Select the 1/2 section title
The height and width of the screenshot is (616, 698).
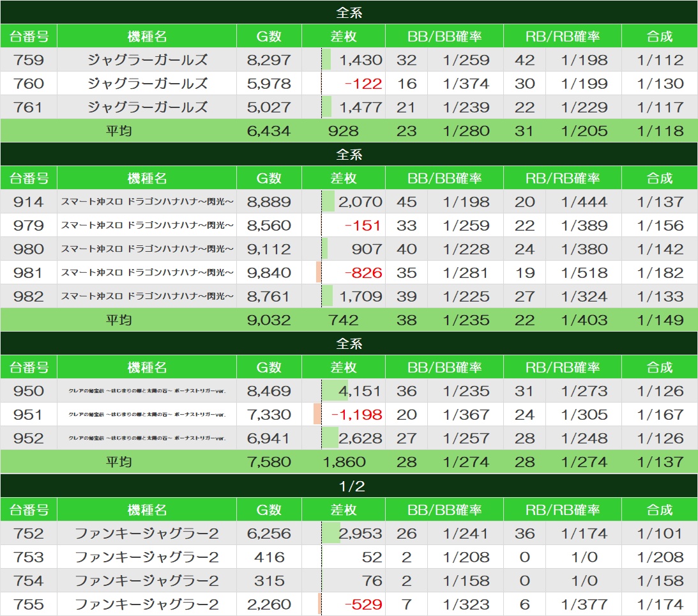click(352, 486)
